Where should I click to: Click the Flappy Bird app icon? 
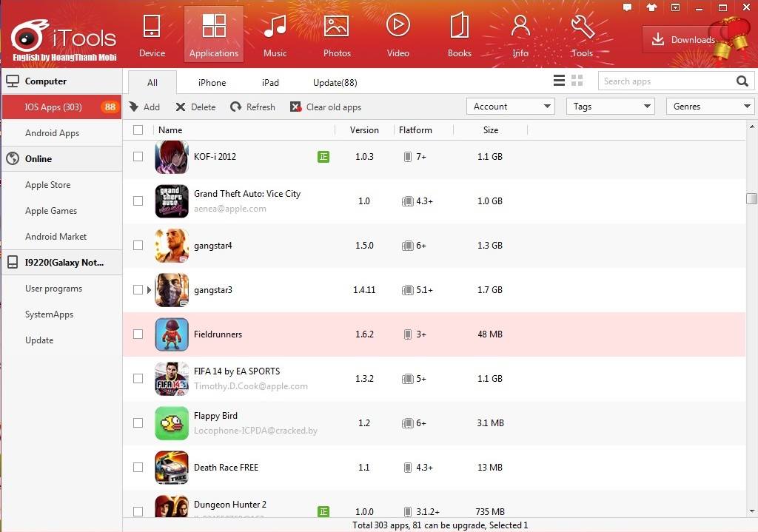pos(172,423)
